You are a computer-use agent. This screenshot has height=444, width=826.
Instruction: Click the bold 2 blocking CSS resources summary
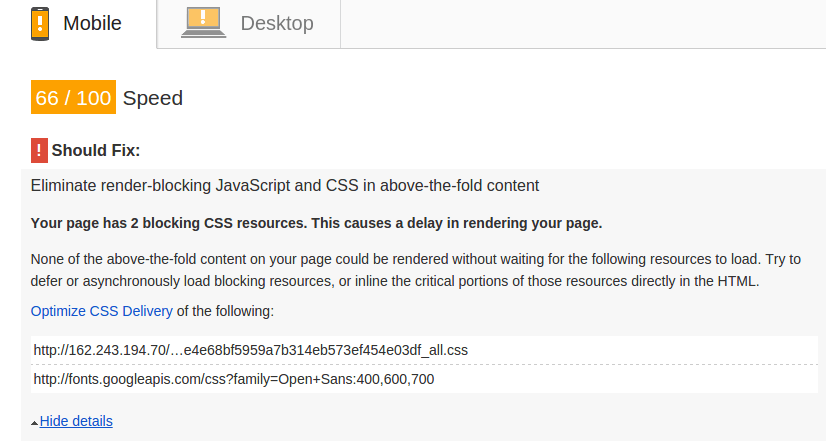point(316,223)
